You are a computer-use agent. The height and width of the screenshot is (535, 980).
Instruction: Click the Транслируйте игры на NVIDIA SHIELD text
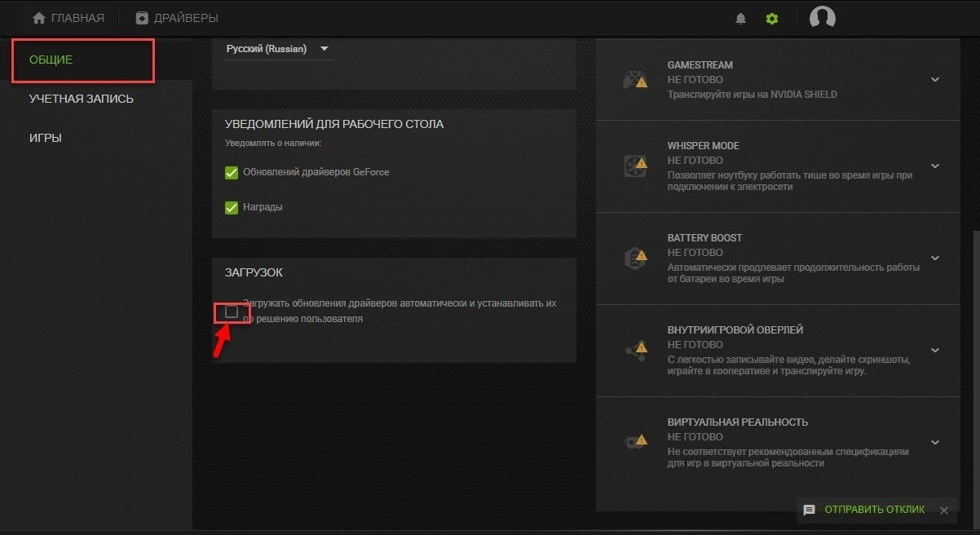[752, 95]
